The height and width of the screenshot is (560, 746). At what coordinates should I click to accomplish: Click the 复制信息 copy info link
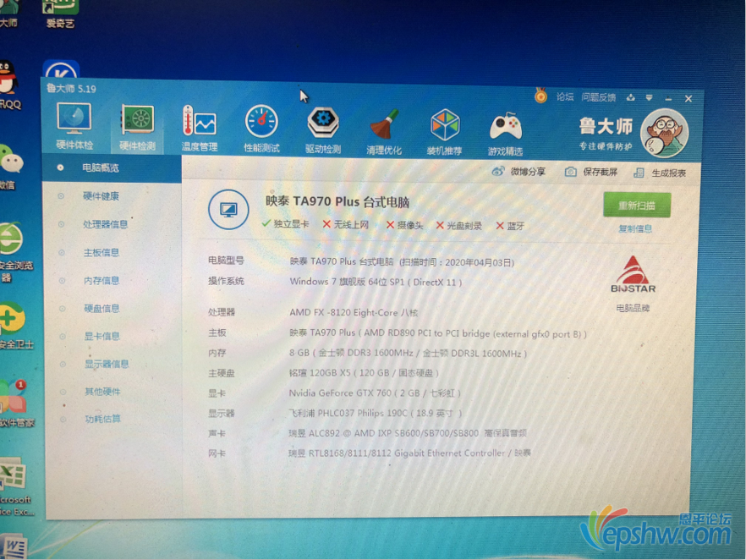pyautogui.click(x=635, y=229)
